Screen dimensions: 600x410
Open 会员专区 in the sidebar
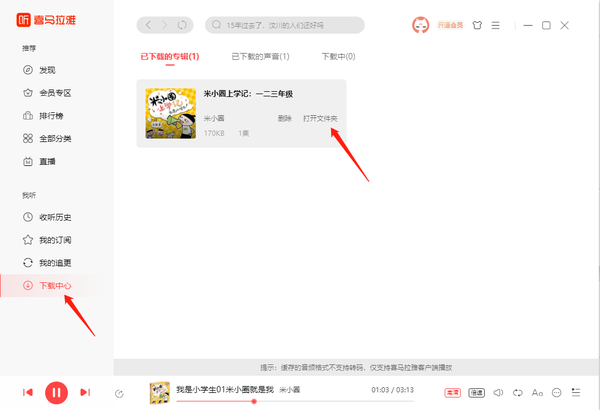pyautogui.click(x=47, y=93)
